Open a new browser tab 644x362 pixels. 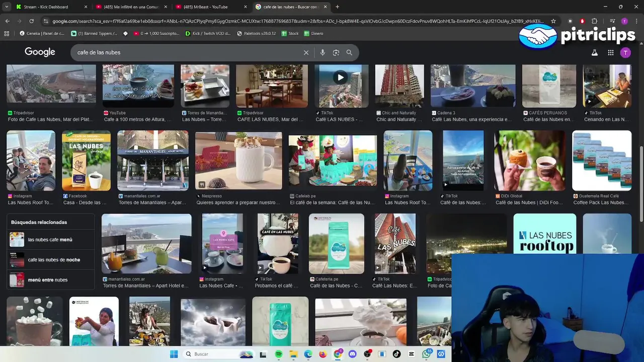point(337,7)
